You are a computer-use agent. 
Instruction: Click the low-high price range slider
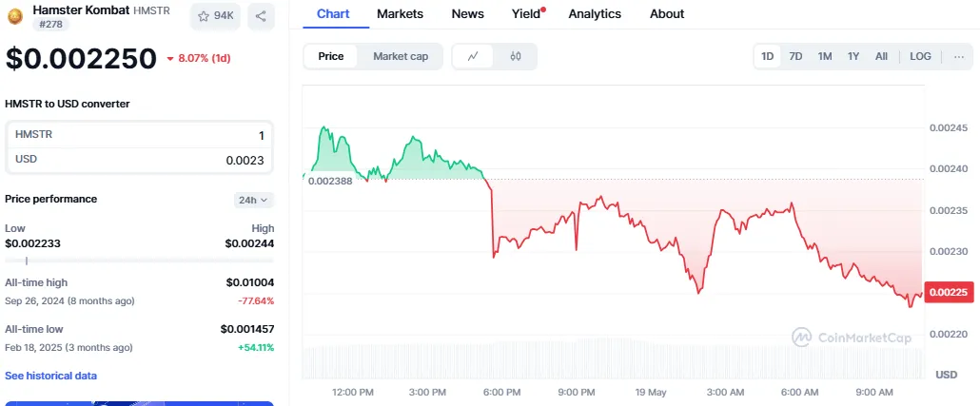[x=139, y=261]
